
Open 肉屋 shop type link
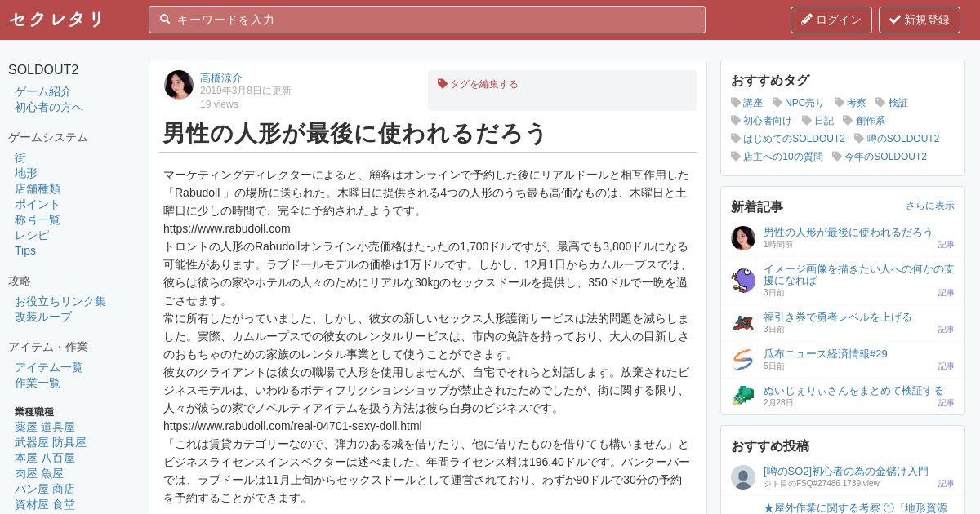tap(26, 473)
